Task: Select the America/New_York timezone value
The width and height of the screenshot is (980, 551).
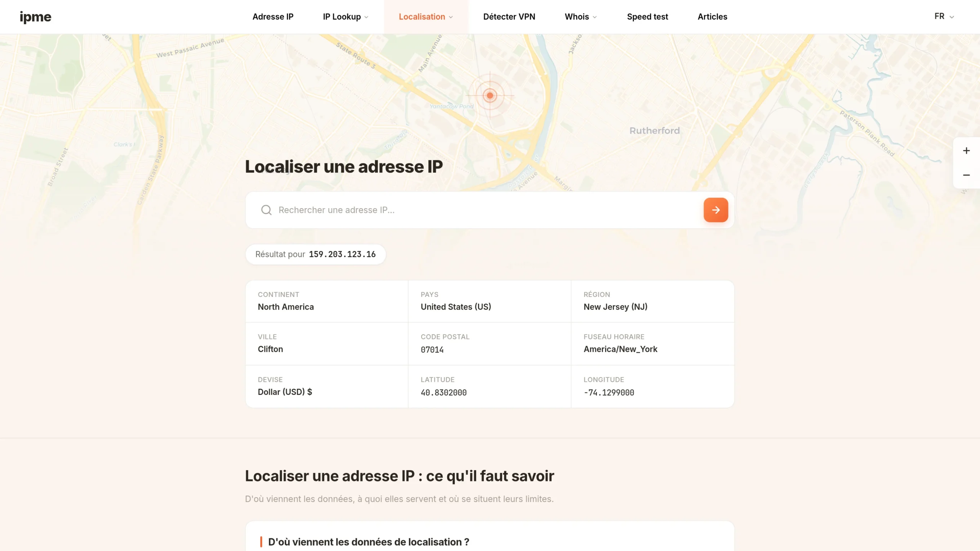Action: [620, 349]
